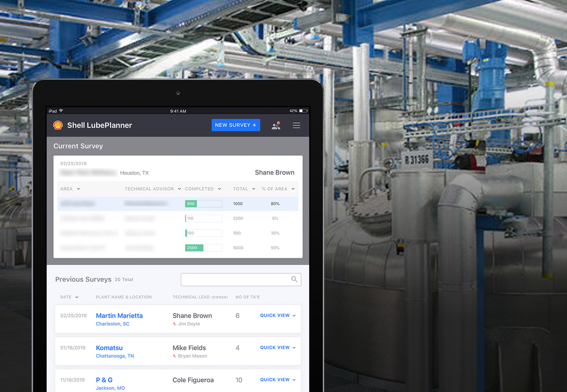Select the area row with total 2200

pyautogui.click(x=178, y=218)
